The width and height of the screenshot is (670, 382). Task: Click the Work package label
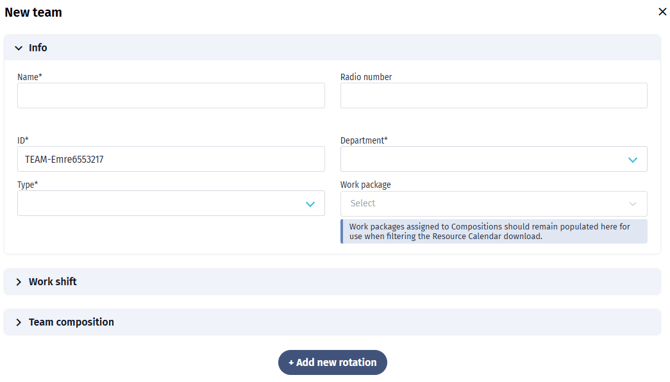coord(365,185)
